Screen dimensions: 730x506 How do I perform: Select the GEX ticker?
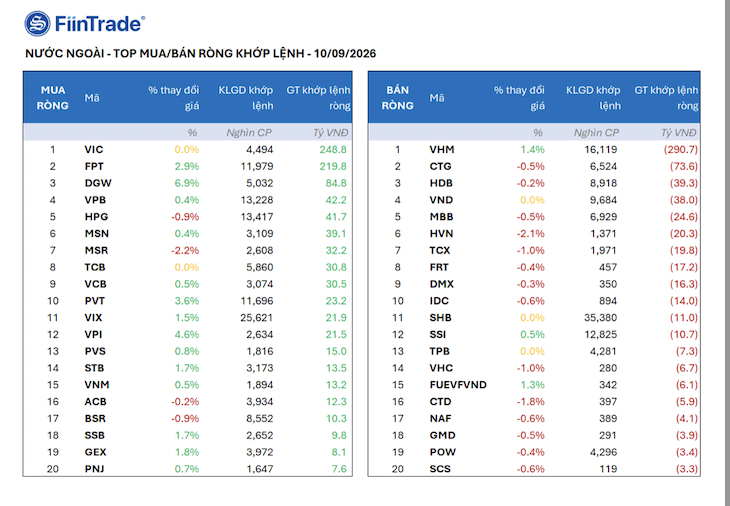click(x=95, y=452)
